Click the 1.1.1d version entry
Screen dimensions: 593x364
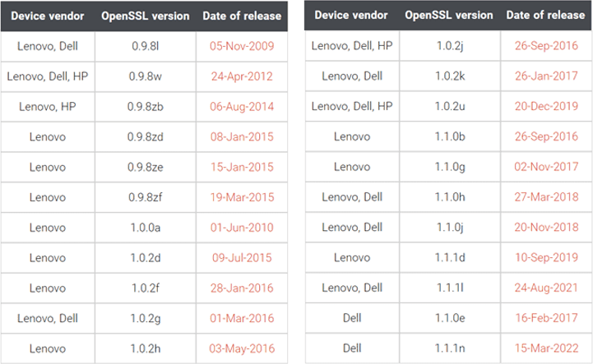click(x=452, y=257)
